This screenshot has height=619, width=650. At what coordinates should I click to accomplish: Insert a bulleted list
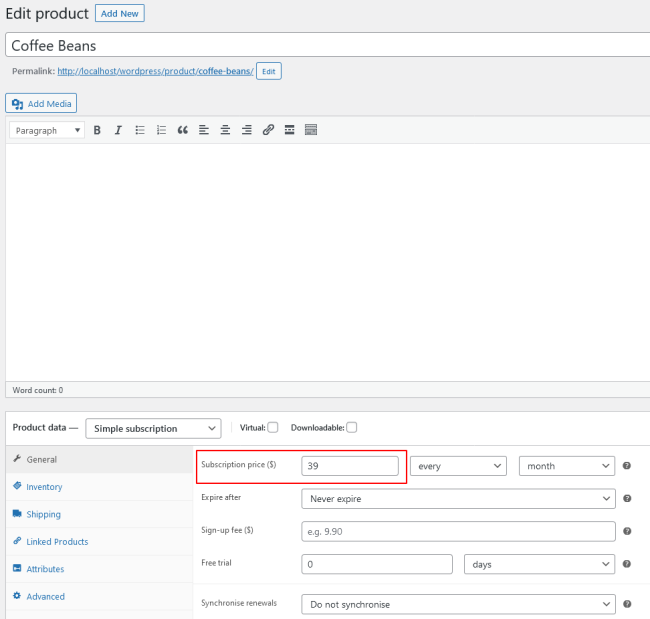(140, 130)
